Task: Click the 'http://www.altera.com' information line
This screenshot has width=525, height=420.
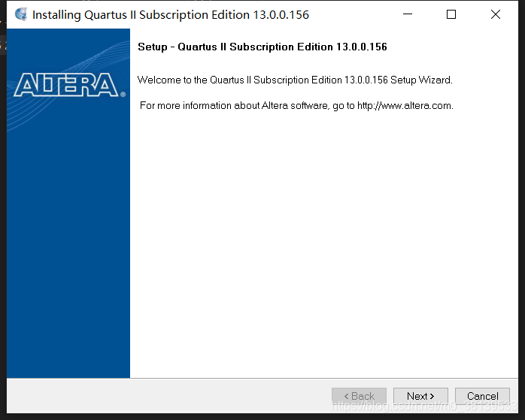Action: click(x=296, y=106)
